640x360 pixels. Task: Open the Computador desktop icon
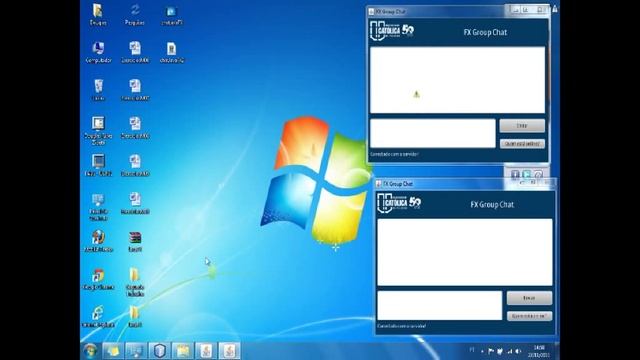tap(98, 52)
